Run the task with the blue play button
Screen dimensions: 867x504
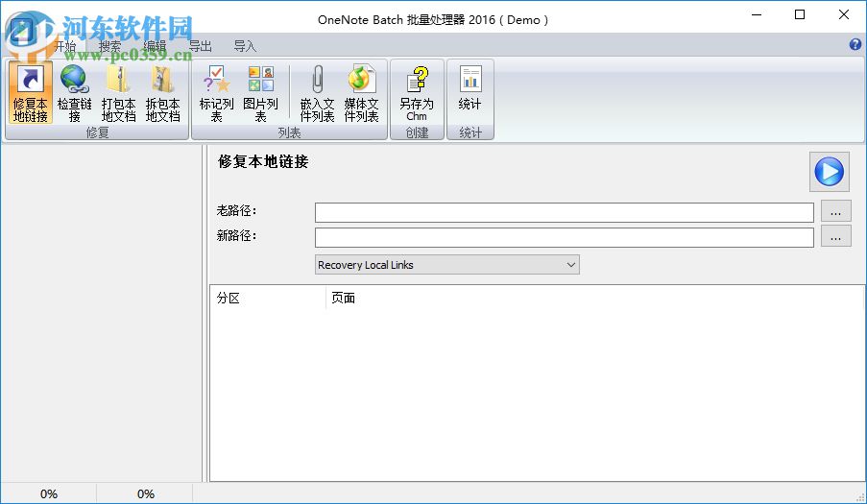coord(829,171)
